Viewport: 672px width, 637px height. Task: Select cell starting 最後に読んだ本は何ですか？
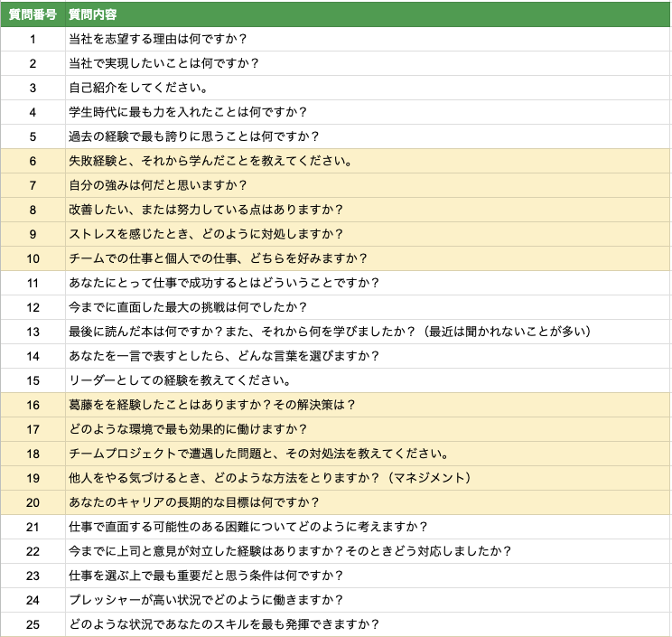tap(369, 332)
